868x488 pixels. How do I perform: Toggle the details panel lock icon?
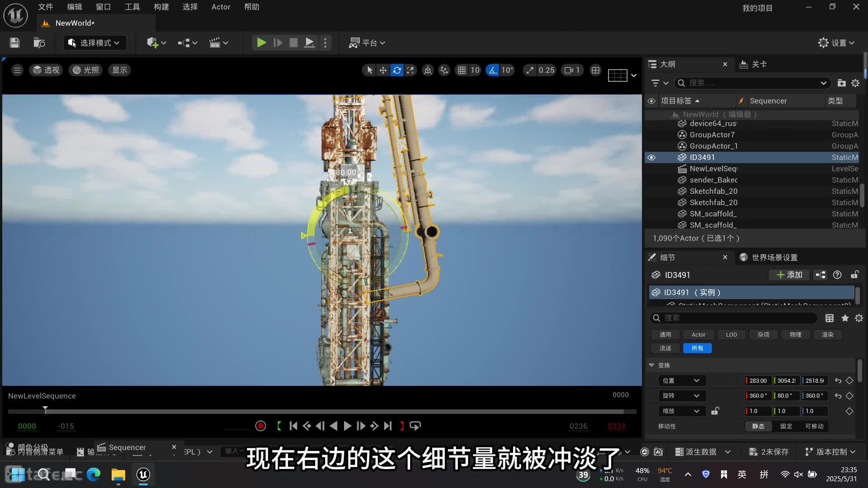click(x=855, y=275)
